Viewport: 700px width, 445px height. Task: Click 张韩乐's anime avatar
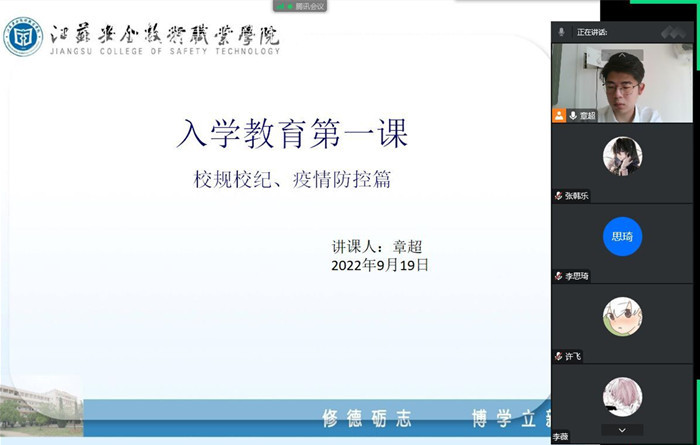[622, 157]
